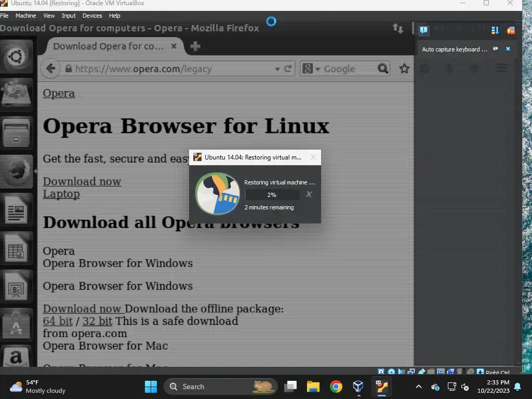Viewport: 532px width, 399px height.
Task: Open the VirtualBox Manager taskbar cube icon
Action: pos(358,387)
